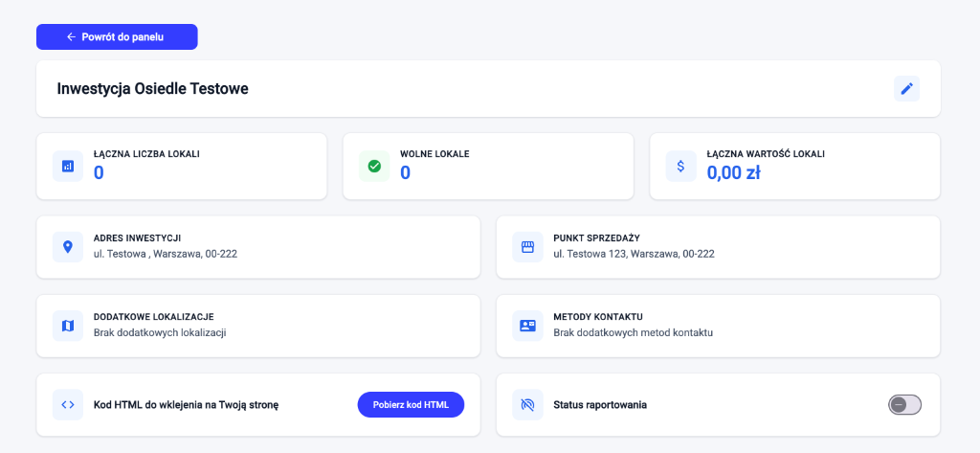Click the map icon for additional locations
The width and height of the screenshot is (980, 453).
(x=68, y=326)
